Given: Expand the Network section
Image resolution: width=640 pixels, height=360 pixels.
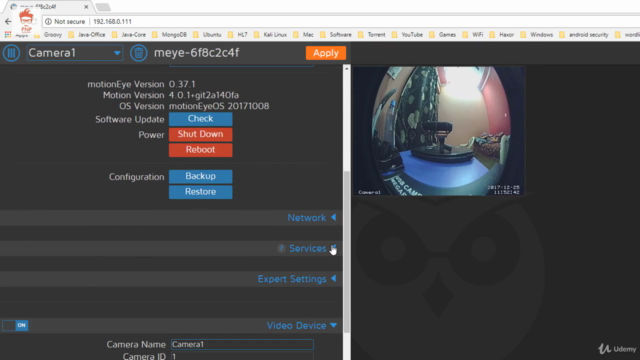Looking at the screenshot, I should click(x=312, y=218).
